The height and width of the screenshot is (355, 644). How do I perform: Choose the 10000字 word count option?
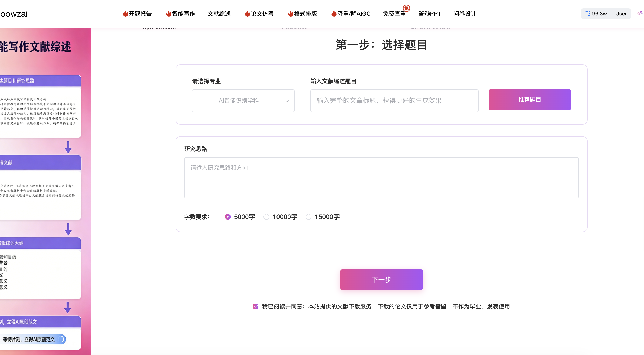(266, 217)
